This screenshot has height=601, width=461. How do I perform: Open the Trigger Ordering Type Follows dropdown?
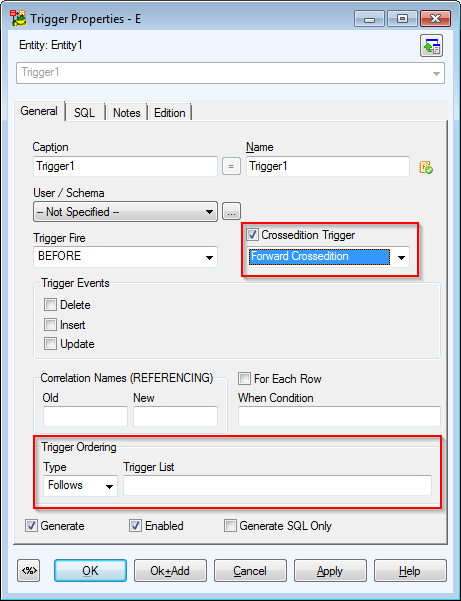tap(80, 486)
